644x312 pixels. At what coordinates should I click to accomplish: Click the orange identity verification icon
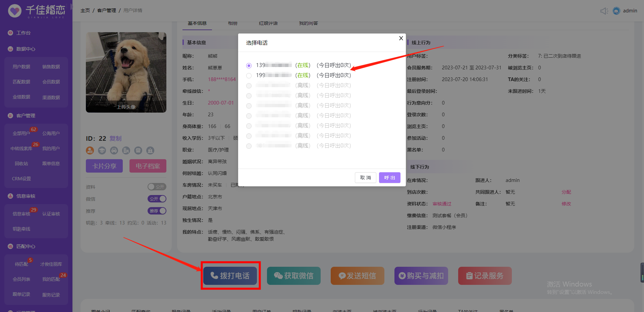coord(90,150)
